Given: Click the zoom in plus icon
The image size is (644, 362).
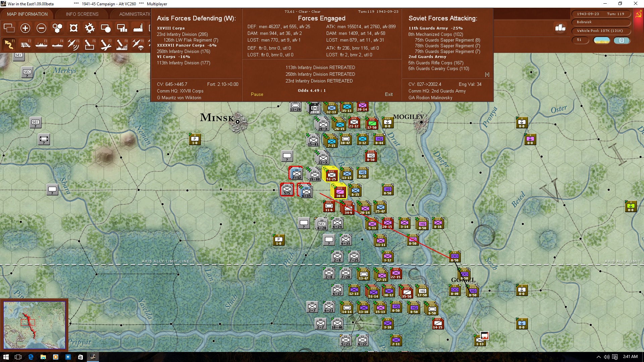Looking at the screenshot, I should (25, 28).
